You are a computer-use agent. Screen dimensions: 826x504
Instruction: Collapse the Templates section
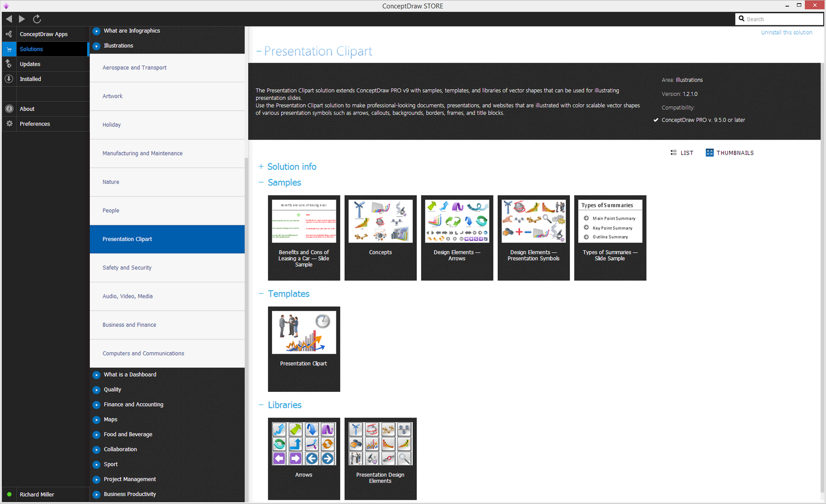[x=261, y=294]
